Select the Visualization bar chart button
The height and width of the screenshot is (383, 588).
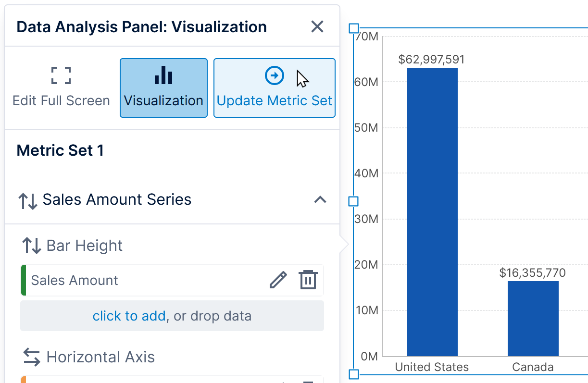coord(163,88)
